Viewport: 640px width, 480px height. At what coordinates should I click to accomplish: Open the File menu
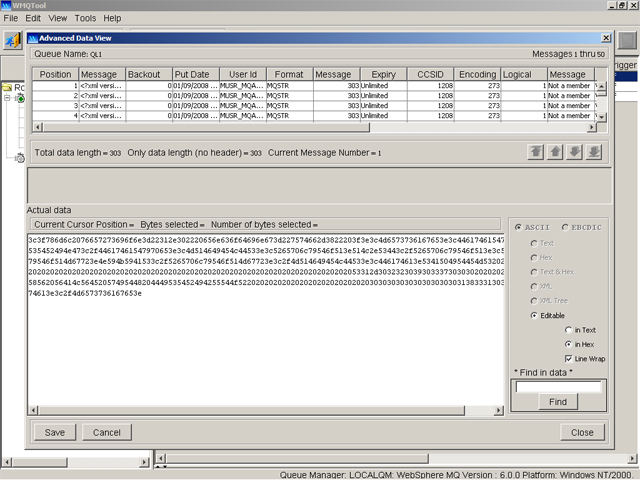point(11,18)
